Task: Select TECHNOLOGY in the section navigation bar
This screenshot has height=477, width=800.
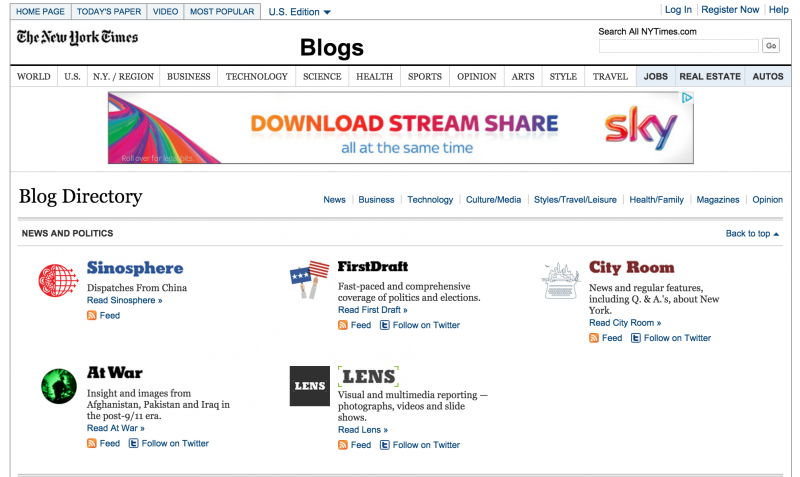Action: tap(257, 77)
